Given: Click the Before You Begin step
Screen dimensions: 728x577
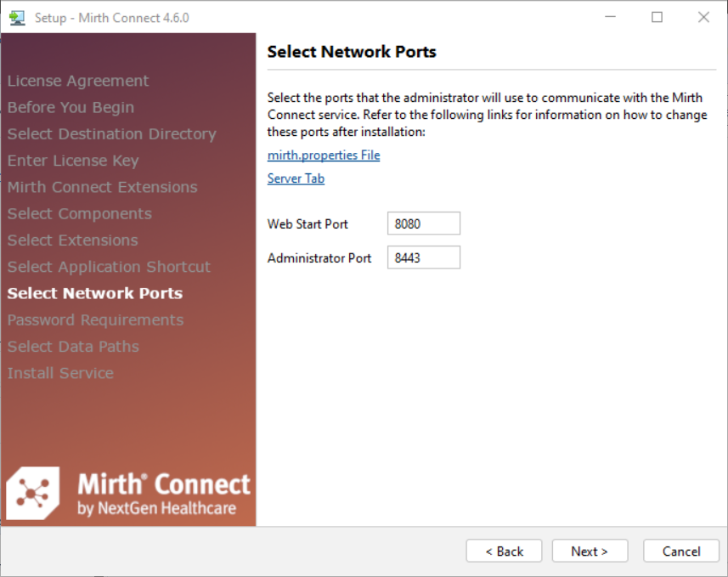Looking at the screenshot, I should (71, 108).
